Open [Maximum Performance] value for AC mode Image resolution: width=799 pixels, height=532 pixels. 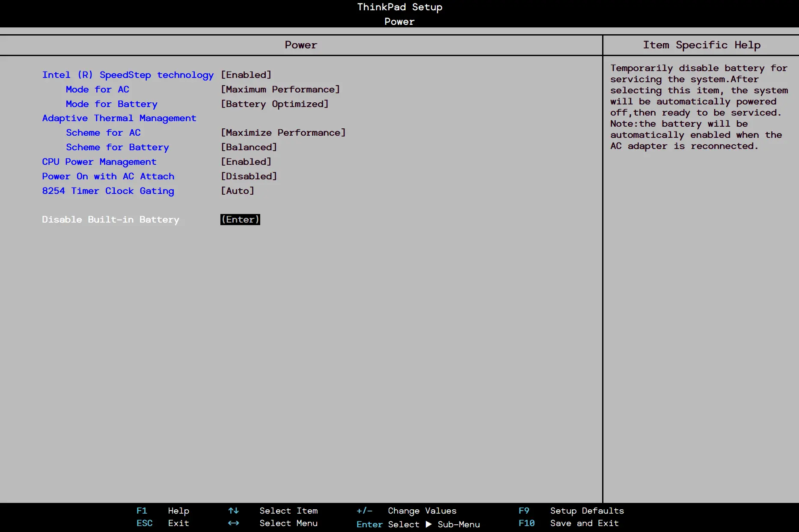point(280,89)
